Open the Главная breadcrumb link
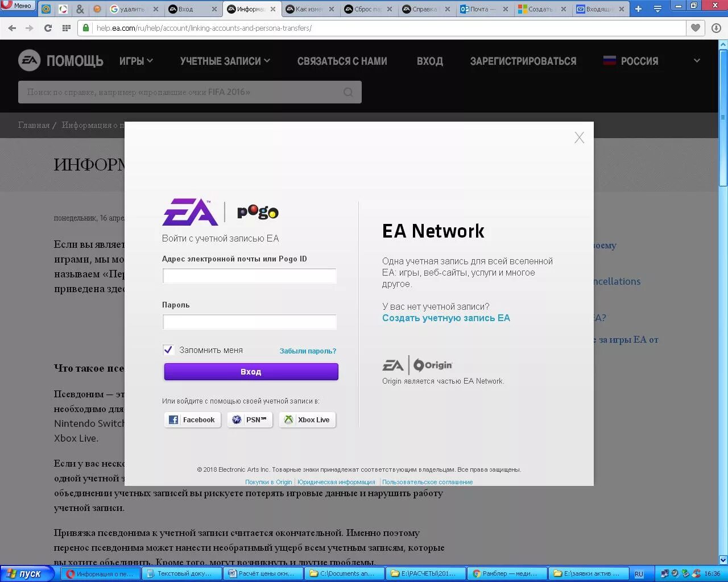The width and height of the screenshot is (728, 582). pyautogui.click(x=34, y=125)
